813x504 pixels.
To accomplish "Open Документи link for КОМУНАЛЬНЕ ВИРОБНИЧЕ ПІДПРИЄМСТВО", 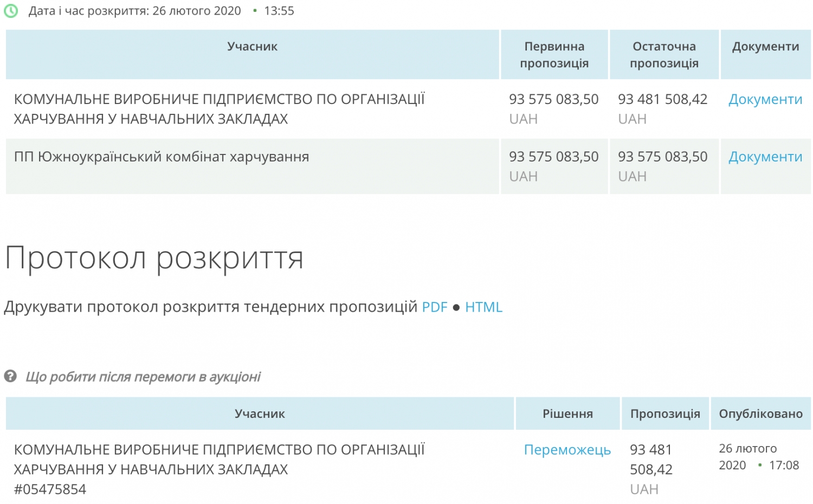I will tap(765, 100).
